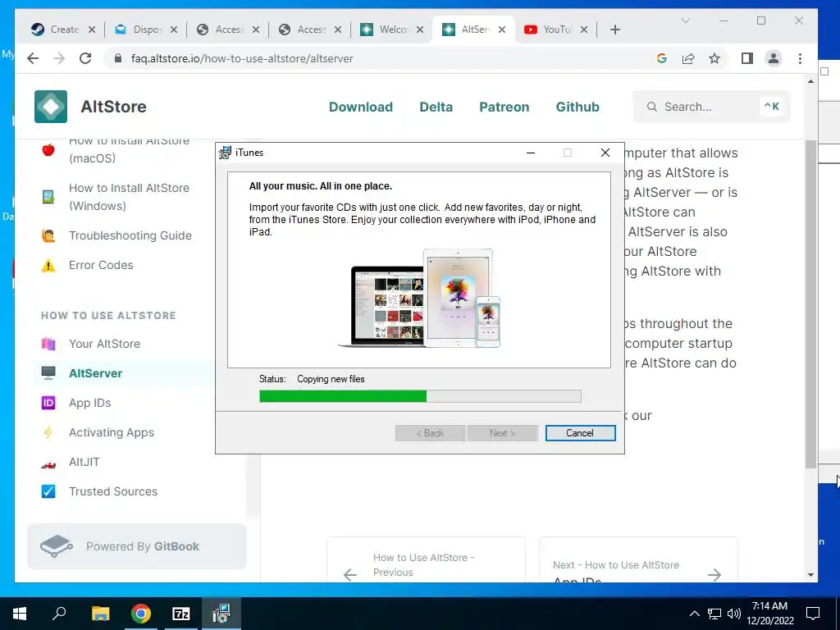Switch to the first Access tab
840x630 pixels.
[x=228, y=30]
